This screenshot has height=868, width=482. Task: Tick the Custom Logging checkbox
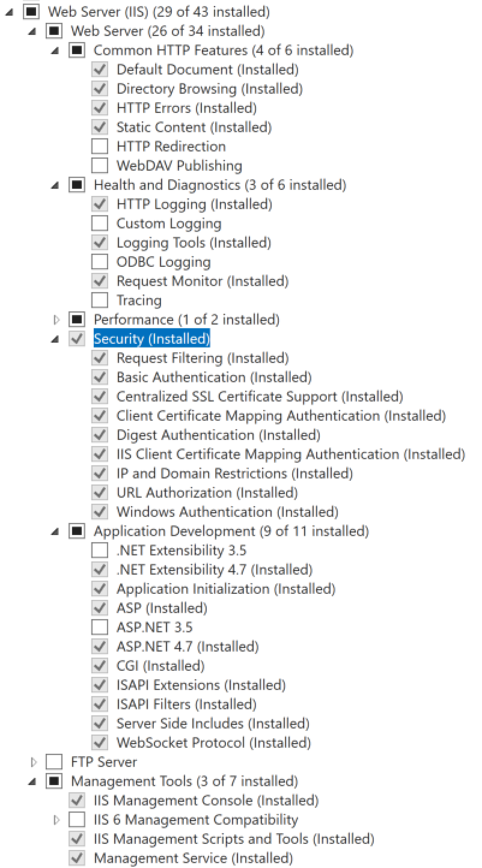100,224
